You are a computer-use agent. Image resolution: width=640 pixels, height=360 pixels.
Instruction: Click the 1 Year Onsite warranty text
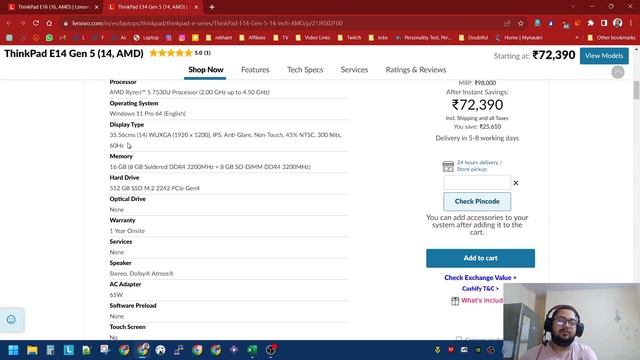tap(127, 231)
